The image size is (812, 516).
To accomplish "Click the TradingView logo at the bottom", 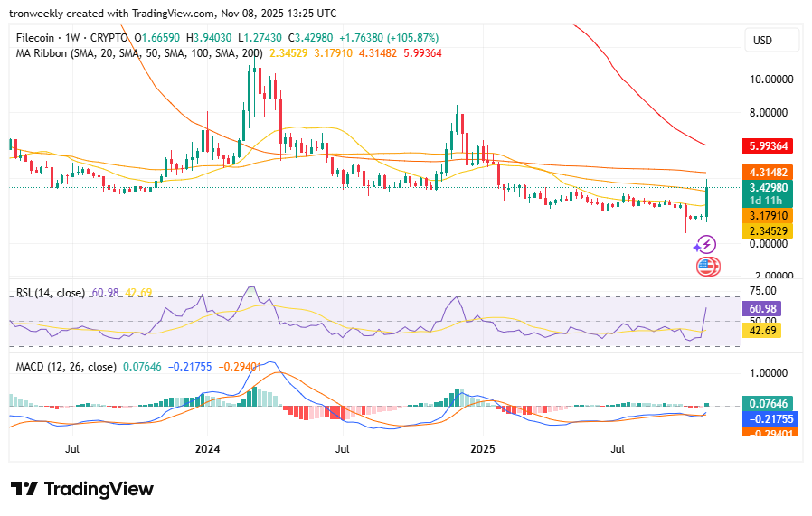I will (x=82, y=489).
